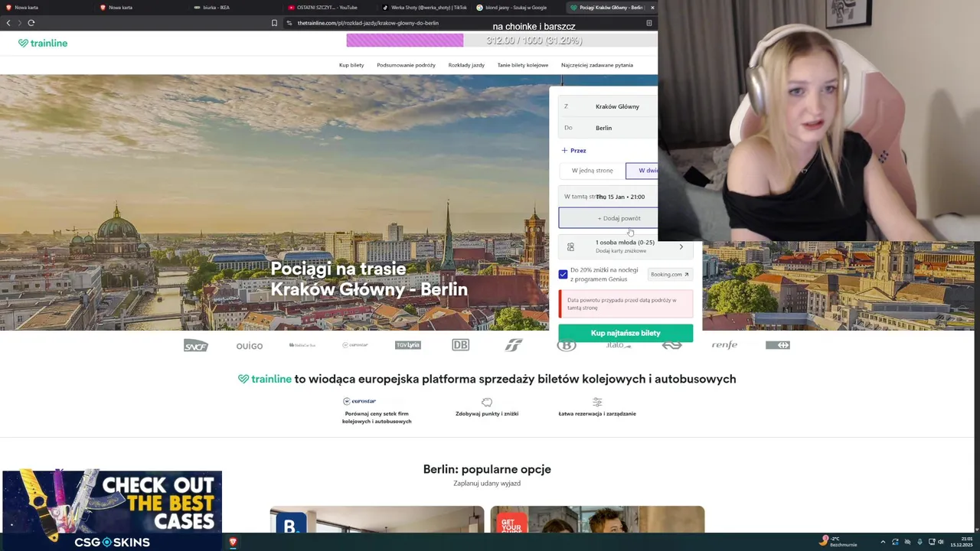
Task: Click the Z origin field Kraków Główny
Action: point(608,106)
